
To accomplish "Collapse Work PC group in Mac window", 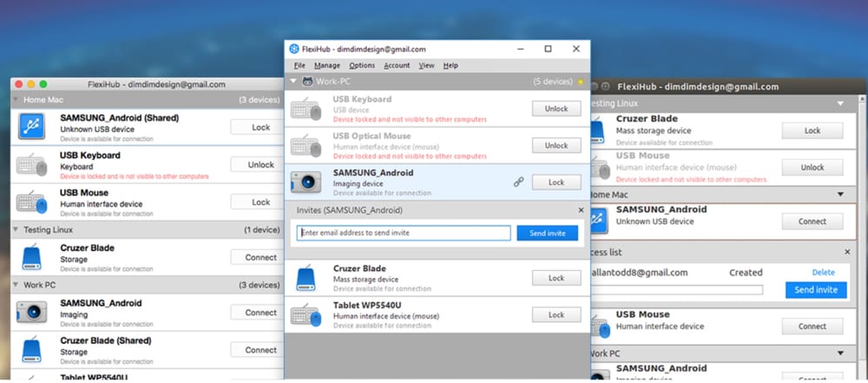I will tap(16, 285).
